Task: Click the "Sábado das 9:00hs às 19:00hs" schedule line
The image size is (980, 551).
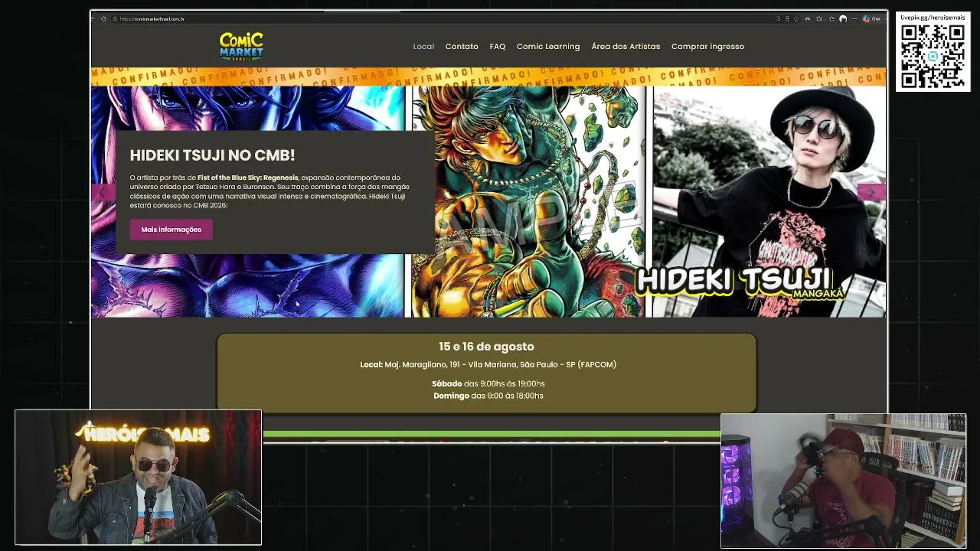Action: 488,383
